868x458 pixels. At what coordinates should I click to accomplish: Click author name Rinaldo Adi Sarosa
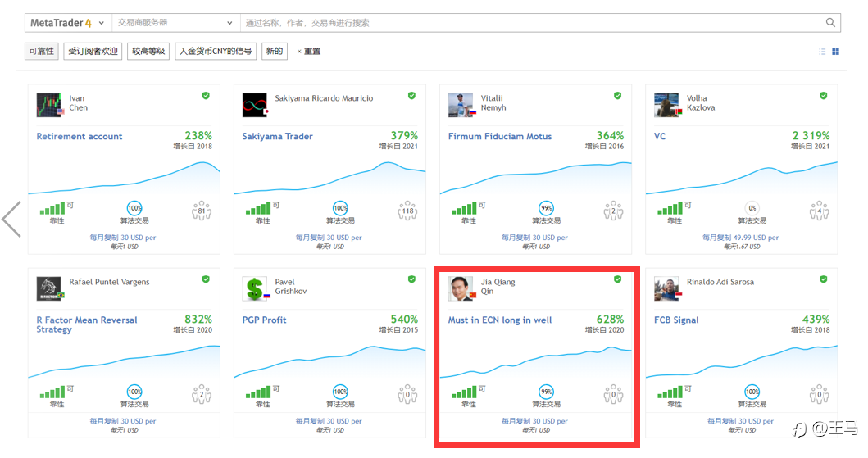point(720,282)
